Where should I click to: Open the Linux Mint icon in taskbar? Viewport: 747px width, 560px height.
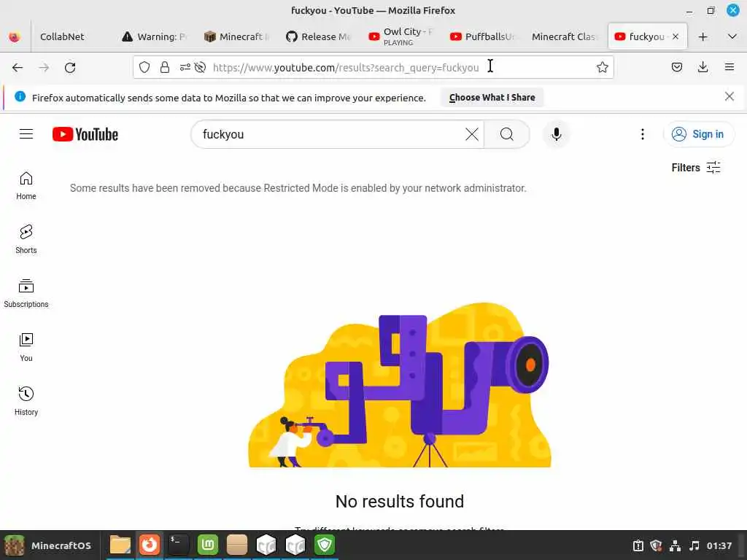tap(208, 545)
